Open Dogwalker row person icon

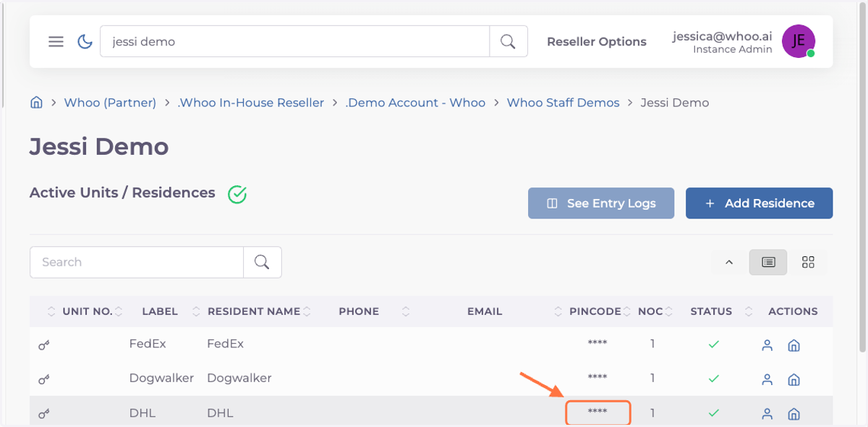(x=767, y=379)
